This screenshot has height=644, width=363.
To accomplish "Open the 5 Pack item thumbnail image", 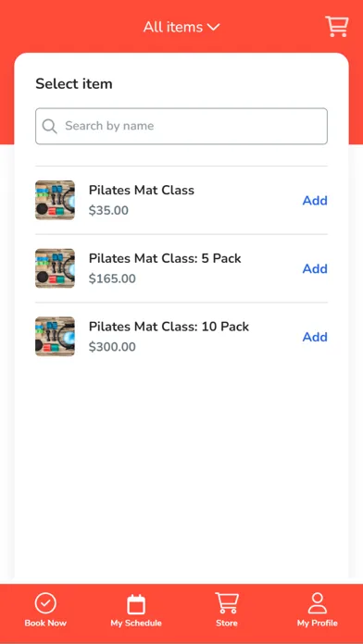I will pyautogui.click(x=55, y=268).
